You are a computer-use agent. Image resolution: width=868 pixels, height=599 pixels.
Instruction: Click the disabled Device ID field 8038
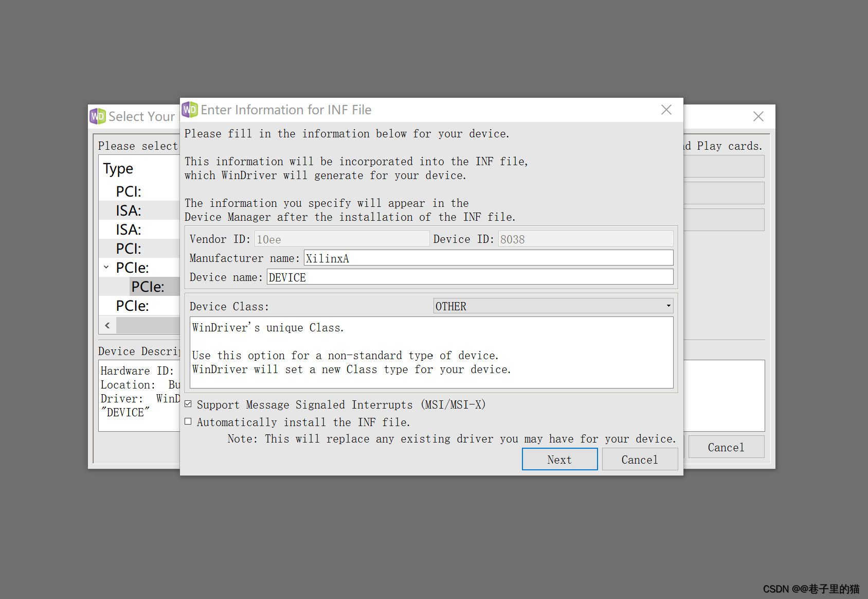pos(586,239)
